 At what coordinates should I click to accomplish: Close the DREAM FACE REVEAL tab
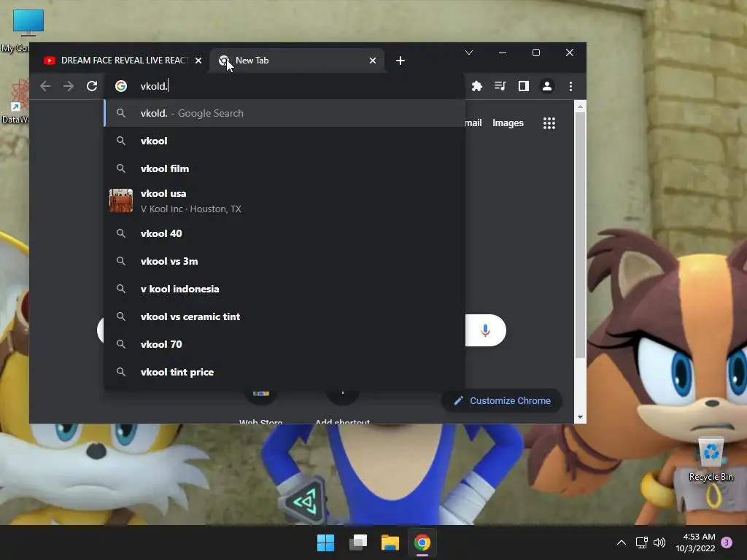pyautogui.click(x=198, y=61)
